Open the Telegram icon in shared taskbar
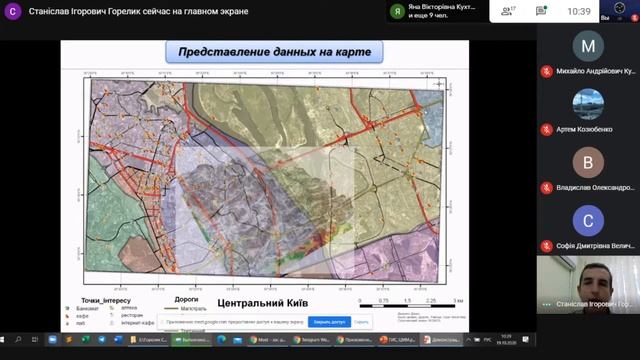 pos(102,340)
